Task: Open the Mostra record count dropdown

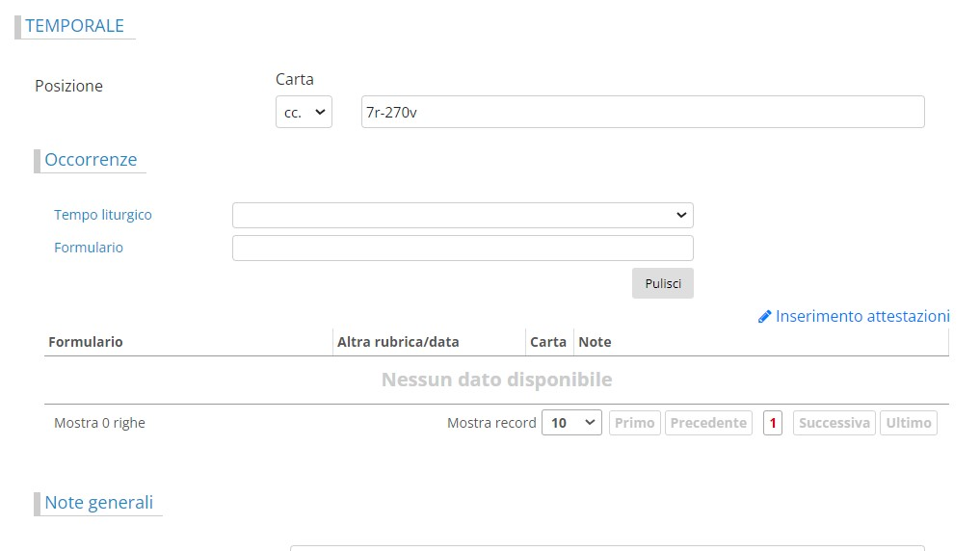Action: (x=571, y=423)
